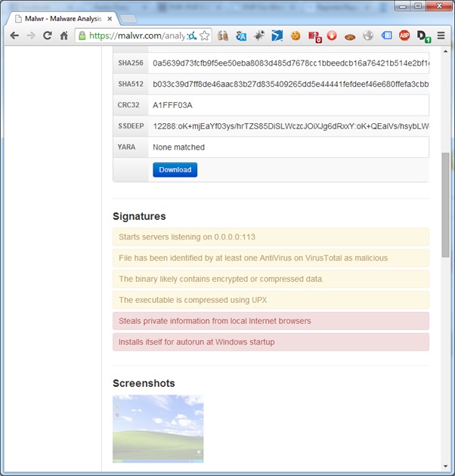Click the vertical scrollbar thumb
The image size is (455, 476).
coord(445,204)
